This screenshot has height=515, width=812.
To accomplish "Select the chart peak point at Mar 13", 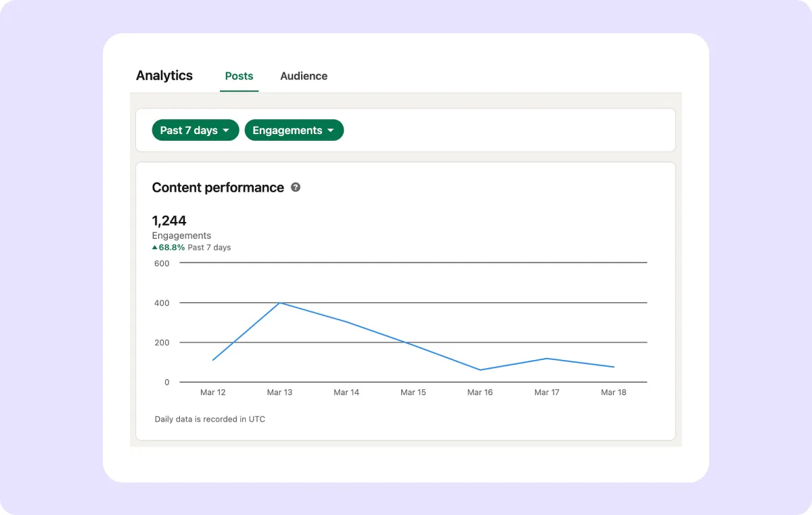I will tap(279, 303).
